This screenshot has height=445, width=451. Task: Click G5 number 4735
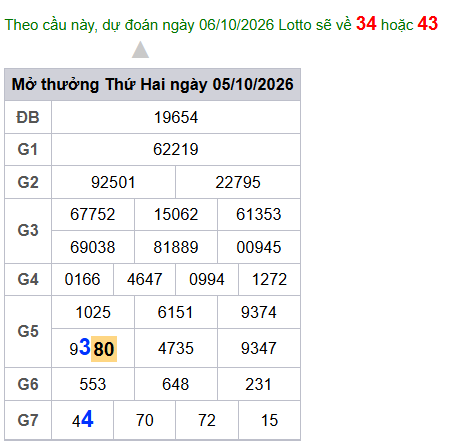176,348
